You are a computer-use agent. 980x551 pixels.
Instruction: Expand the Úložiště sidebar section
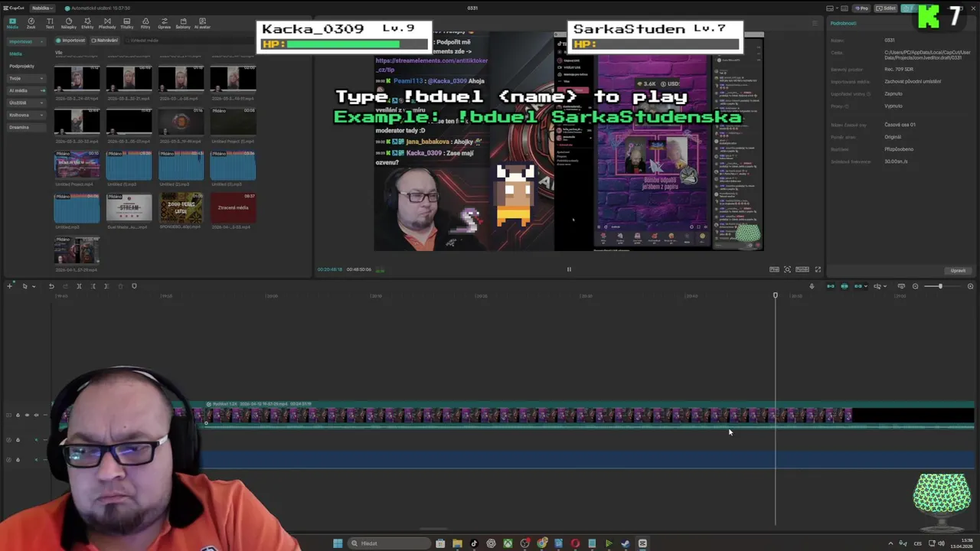25,103
